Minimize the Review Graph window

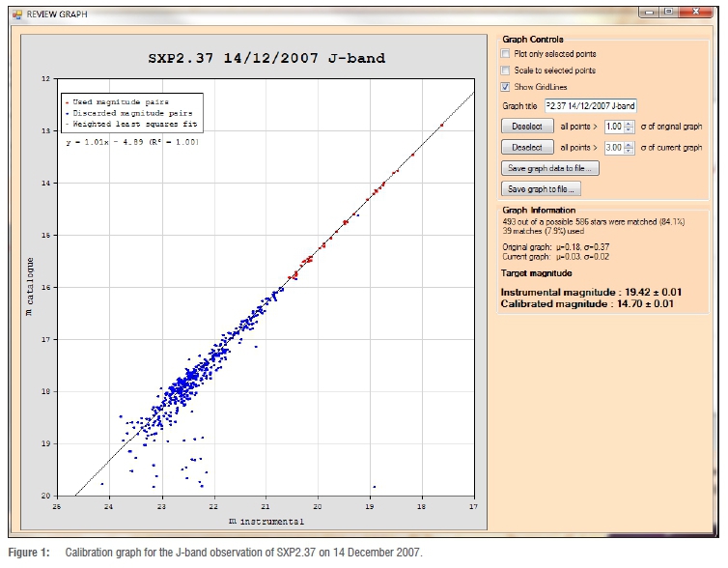click(650, 11)
